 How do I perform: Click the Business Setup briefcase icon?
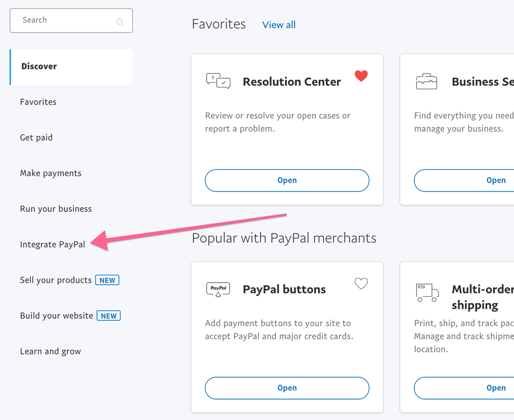click(x=426, y=81)
